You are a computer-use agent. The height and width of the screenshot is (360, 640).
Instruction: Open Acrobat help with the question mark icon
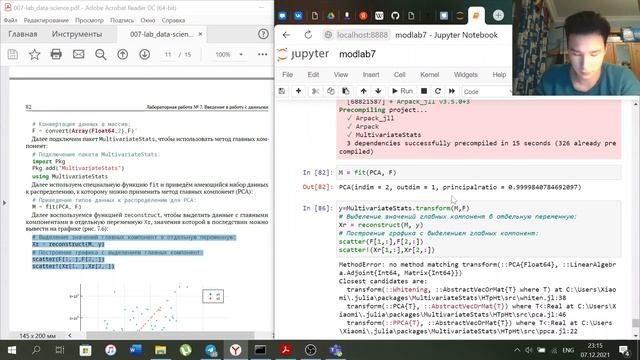[263, 34]
